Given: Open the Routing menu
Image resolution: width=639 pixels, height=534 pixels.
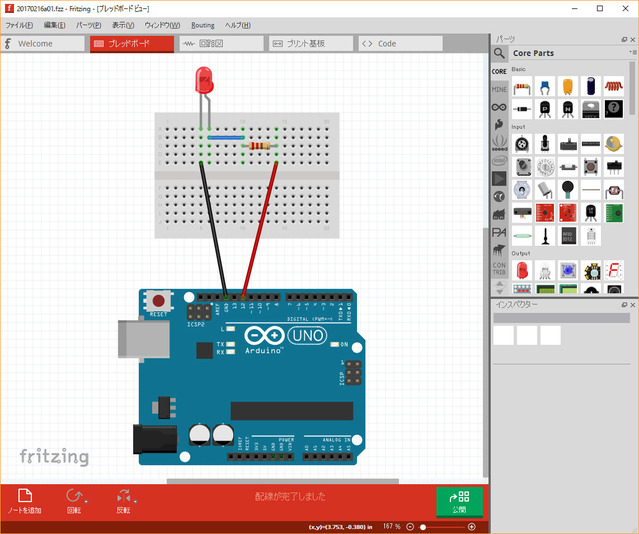Looking at the screenshot, I should (203, 25).
